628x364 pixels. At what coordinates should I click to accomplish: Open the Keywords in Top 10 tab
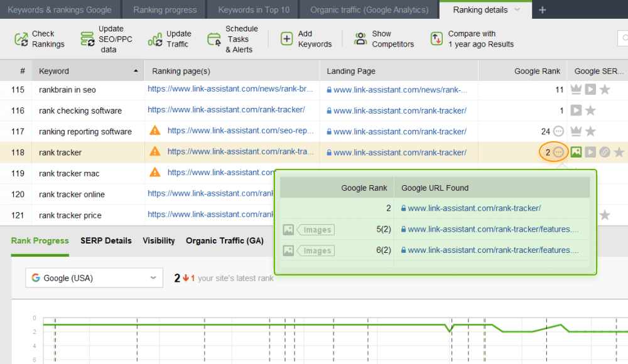(x=254, y=9)
